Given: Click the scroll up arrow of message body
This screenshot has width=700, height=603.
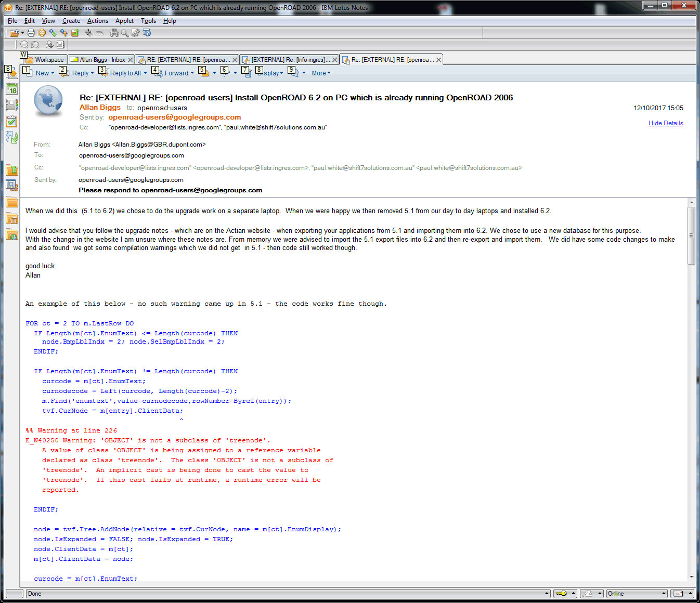Looking at the screenshot, I should click(x=691, y=202).
